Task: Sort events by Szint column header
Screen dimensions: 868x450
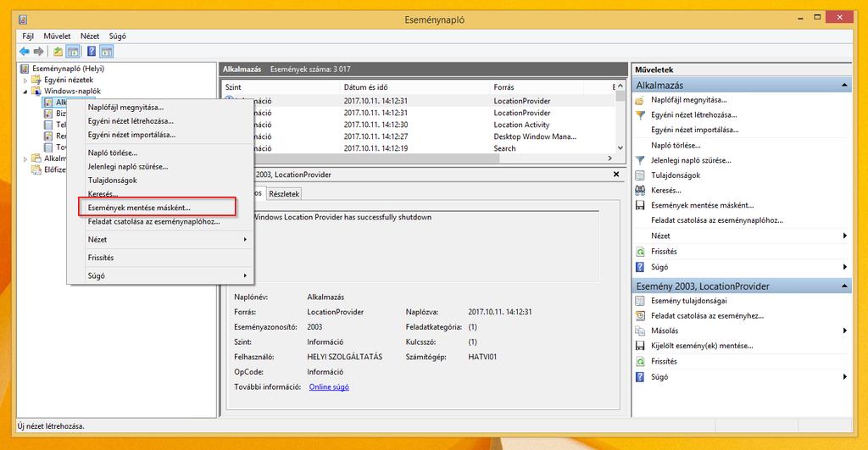Action: point(281,87)
